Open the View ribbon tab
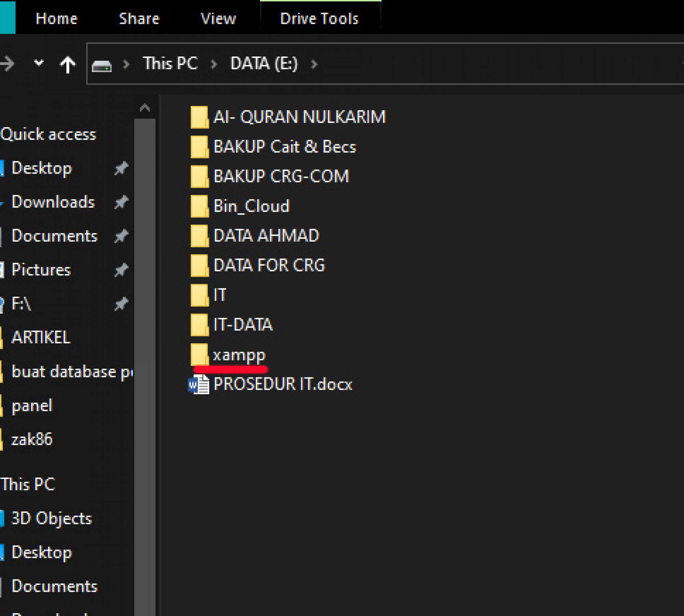 218,18
